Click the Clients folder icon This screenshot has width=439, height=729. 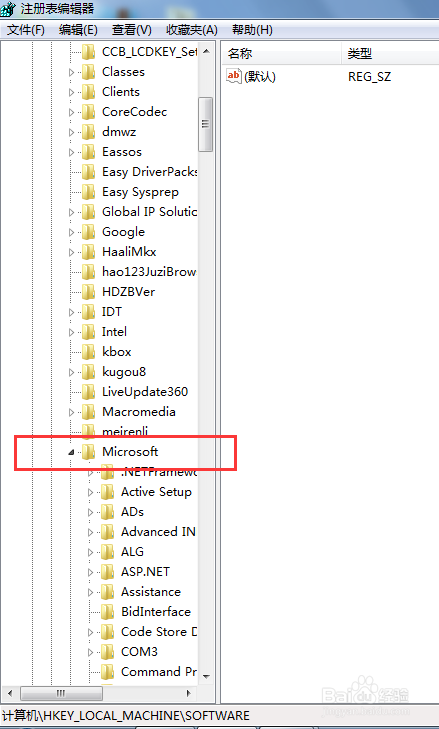pyautogui.click(x=88, y=92)
